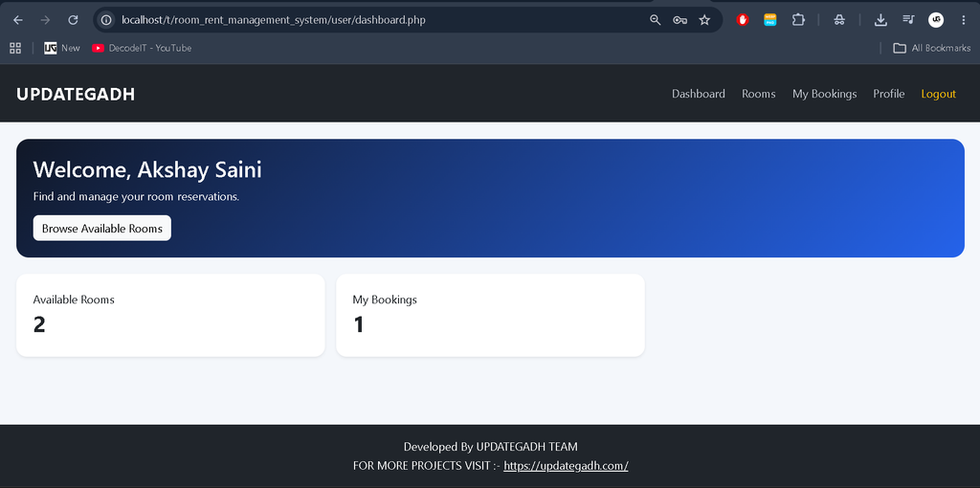
Task: Open My Bookings in the navigation menu
Action: click(x=824, y=94)
